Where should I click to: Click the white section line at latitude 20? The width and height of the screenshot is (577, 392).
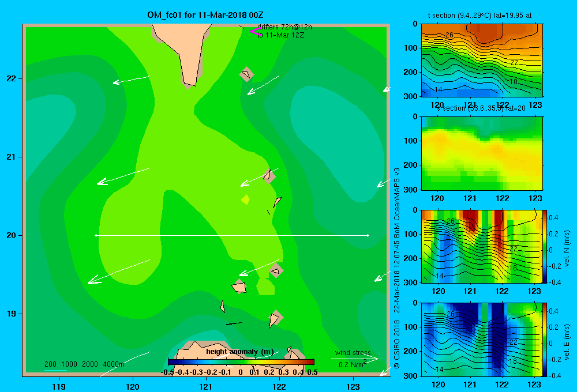[x=232, y=235]
